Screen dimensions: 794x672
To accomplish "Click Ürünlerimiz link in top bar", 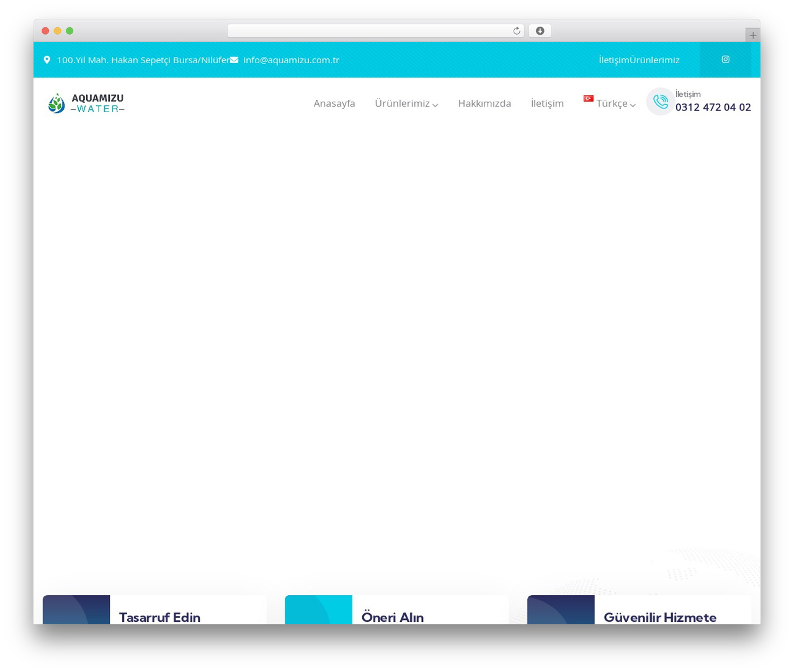I will click(654, 60).
